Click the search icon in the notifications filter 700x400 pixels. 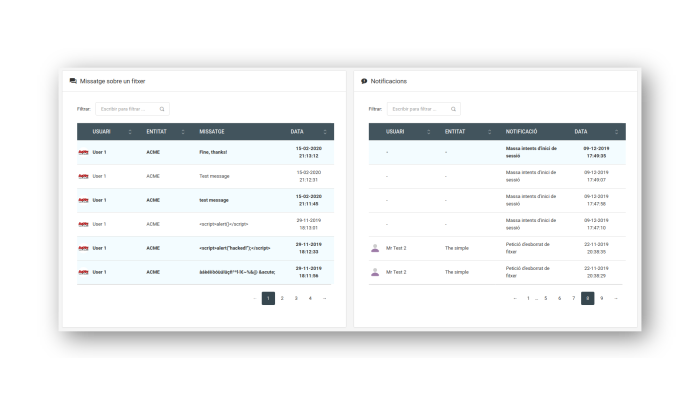coord(453,109)
